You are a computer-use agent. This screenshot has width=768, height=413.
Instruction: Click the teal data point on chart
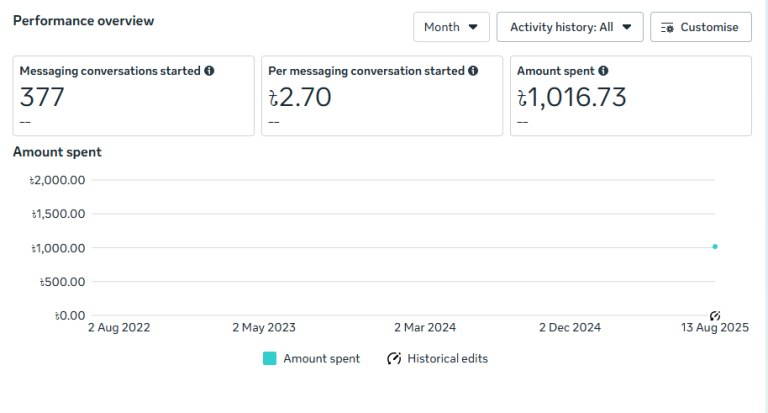click(715, 246)
